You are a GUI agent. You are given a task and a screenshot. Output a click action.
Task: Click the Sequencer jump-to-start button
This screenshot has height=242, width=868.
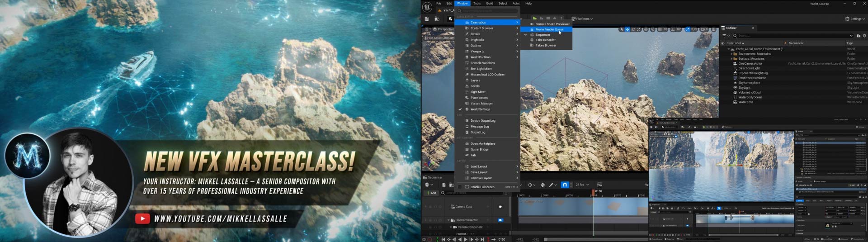click(443, 239)
